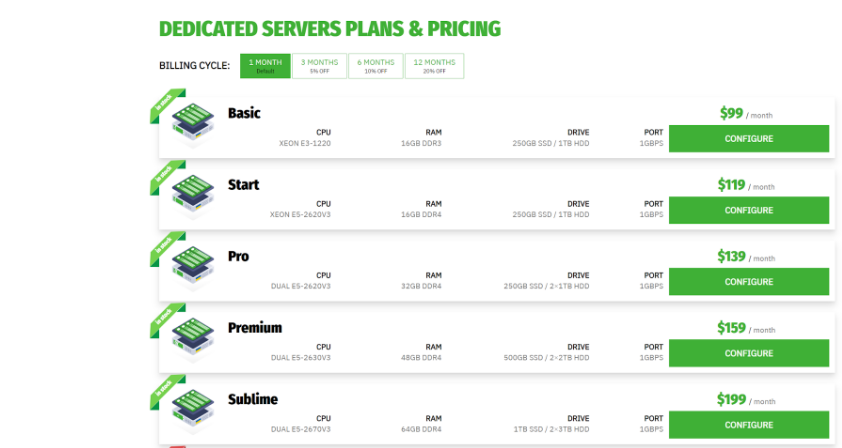Click the Dedicated Servers Plans & Pricing heading

tap(330, 29)
